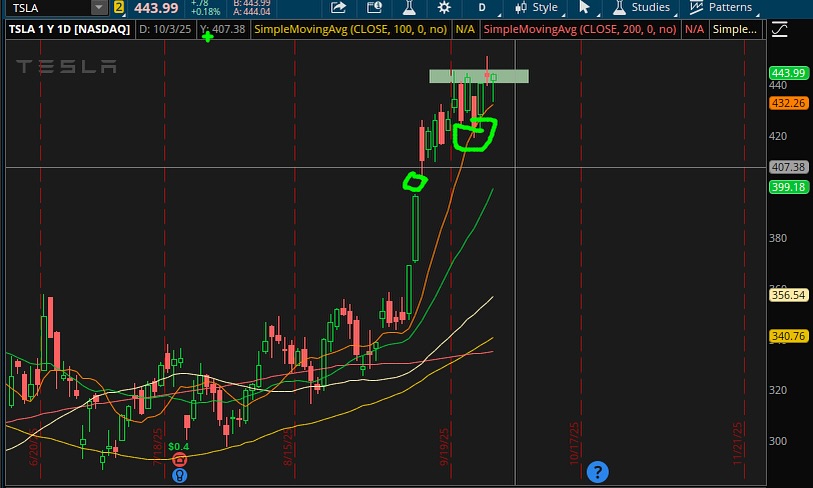Open chart settings gear icon

coord(444,8)
